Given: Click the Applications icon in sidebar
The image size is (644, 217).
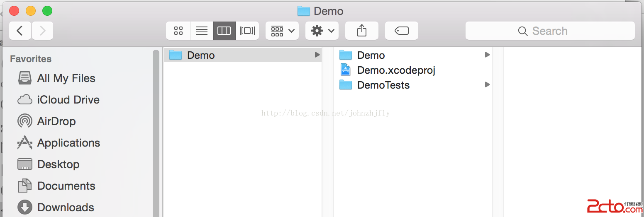Looking at the screenshot, I should [x=25, y=143].
